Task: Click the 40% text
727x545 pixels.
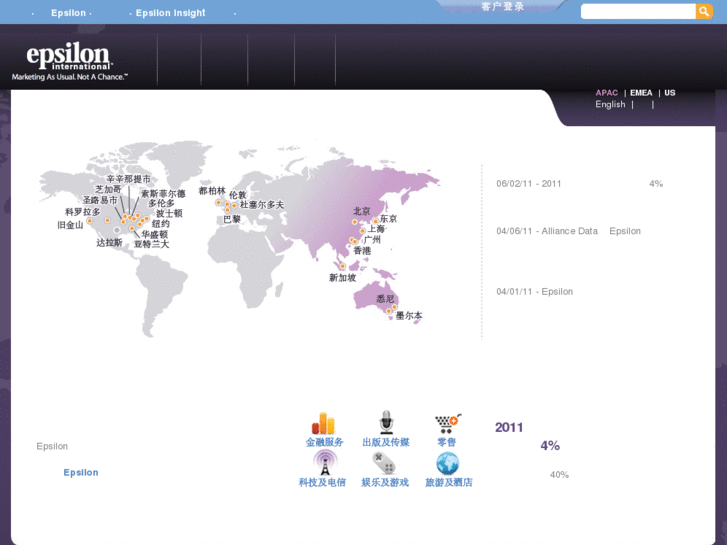Action: [559, 474]
